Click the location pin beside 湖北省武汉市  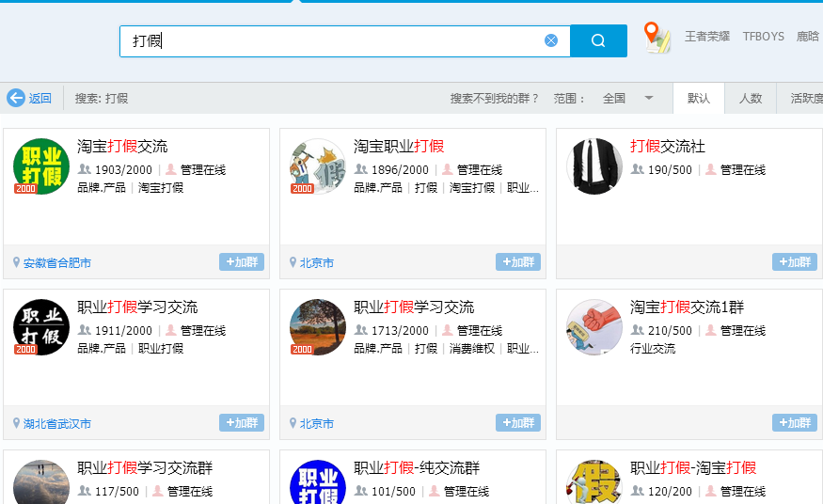16,423
